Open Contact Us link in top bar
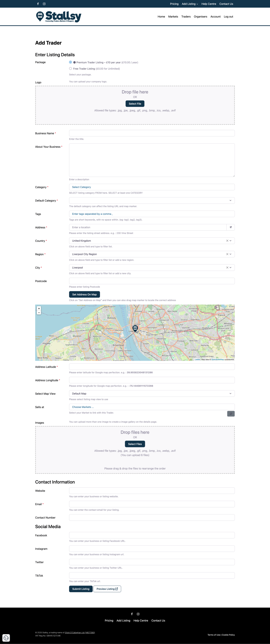 [226, 4]
